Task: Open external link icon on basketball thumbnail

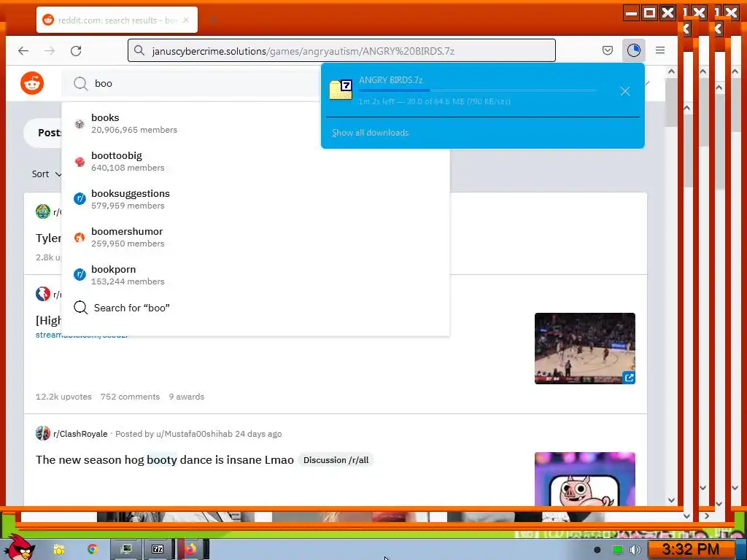Action: (x=629, y=378)
